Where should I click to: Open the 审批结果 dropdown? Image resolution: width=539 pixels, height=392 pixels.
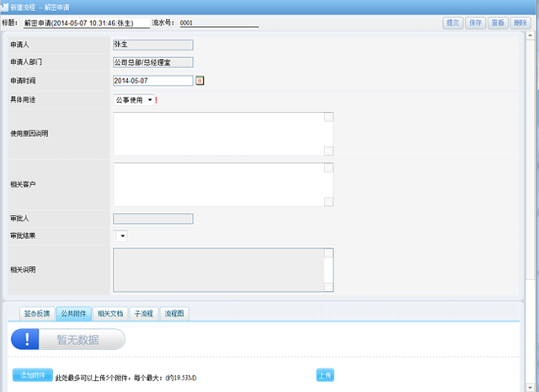point(121,236)
